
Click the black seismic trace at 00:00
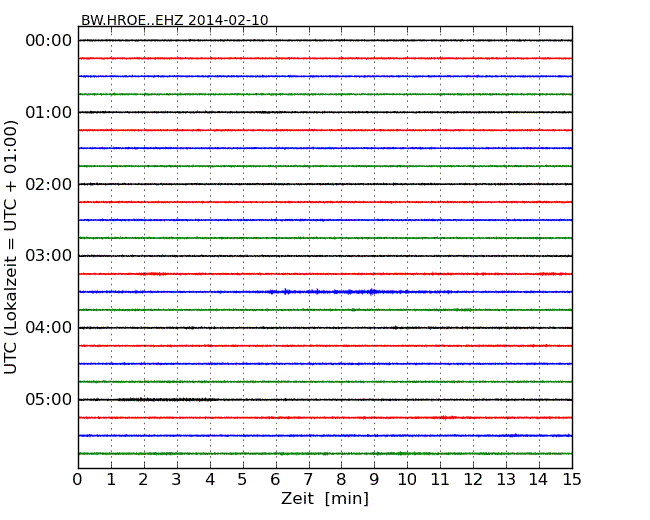pos(325,40)
